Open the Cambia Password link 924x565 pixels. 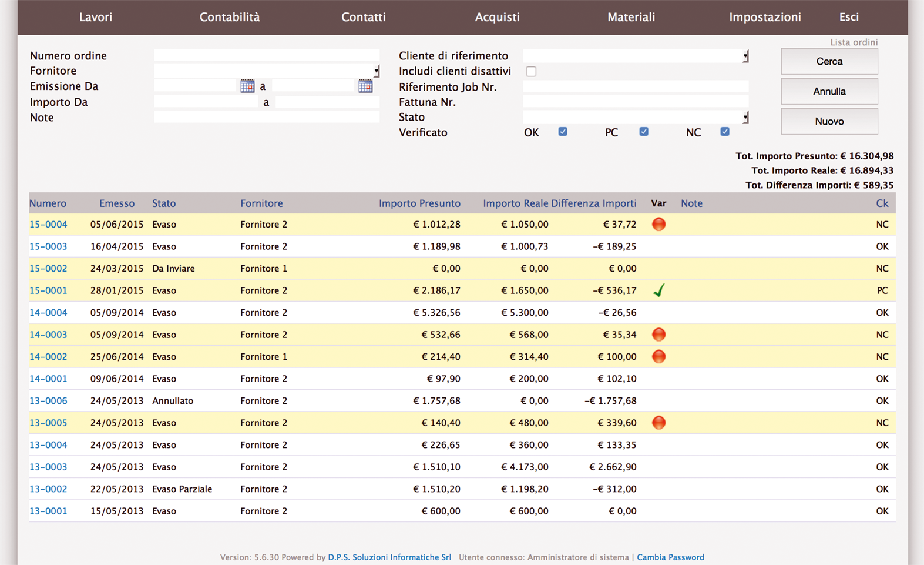[670, 557]
